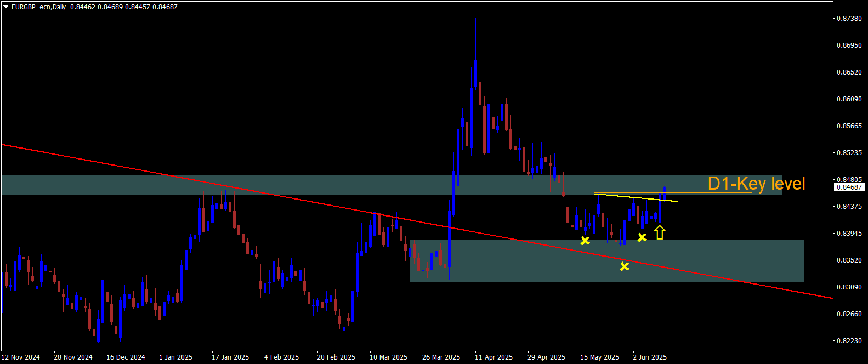
Task: Click the current price tag 0.84687
Action: (x=849, y=187)
